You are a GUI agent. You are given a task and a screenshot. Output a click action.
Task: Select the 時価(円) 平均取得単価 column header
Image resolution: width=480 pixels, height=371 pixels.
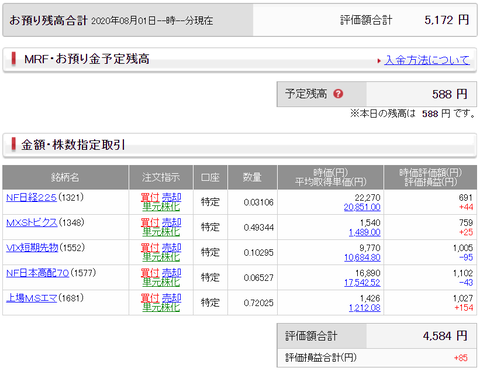coord(330,177)
